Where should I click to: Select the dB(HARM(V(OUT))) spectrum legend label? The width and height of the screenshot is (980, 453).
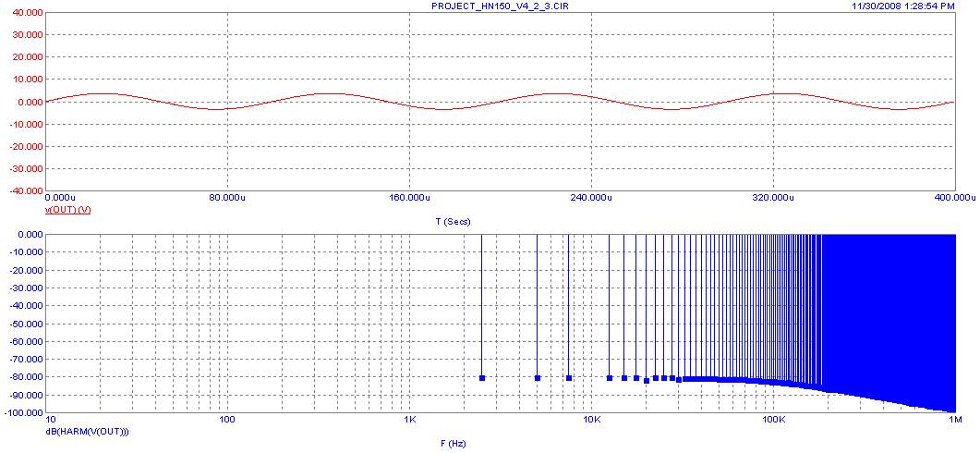(x=87, y=431)
